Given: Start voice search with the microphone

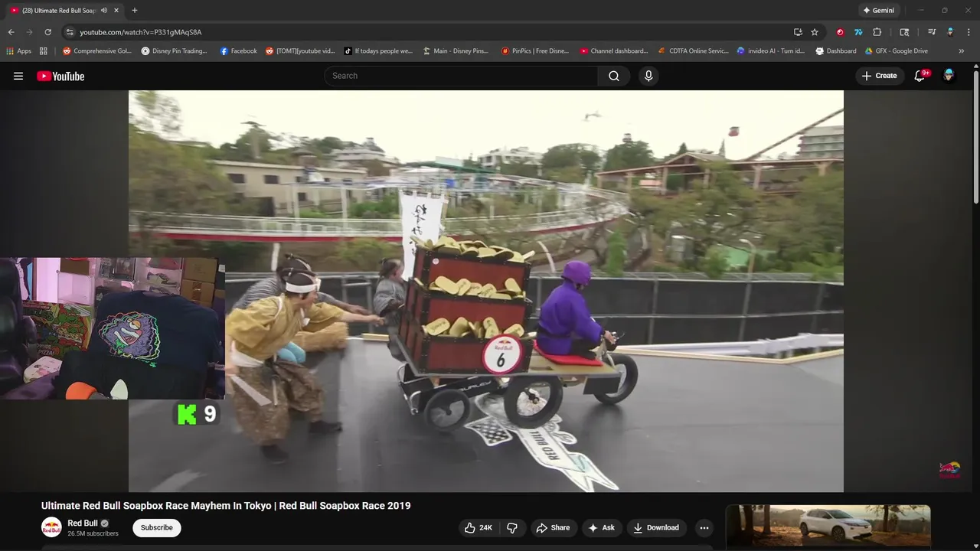Looking at the screenshot, I should pos(648,76).
